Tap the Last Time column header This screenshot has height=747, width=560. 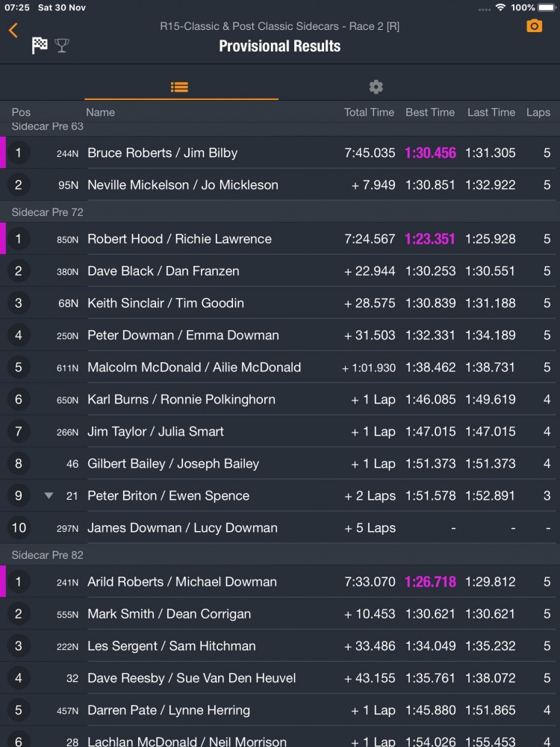[491, 112]
